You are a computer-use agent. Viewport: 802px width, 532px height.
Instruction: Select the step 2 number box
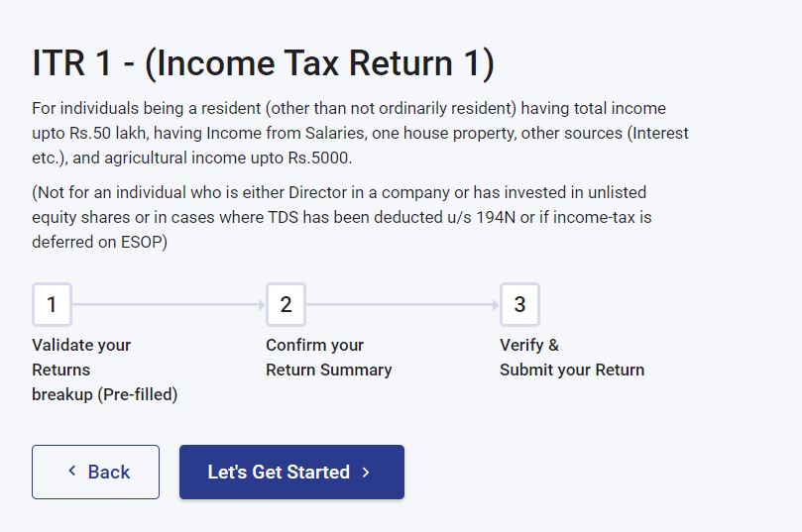[286, 304]
